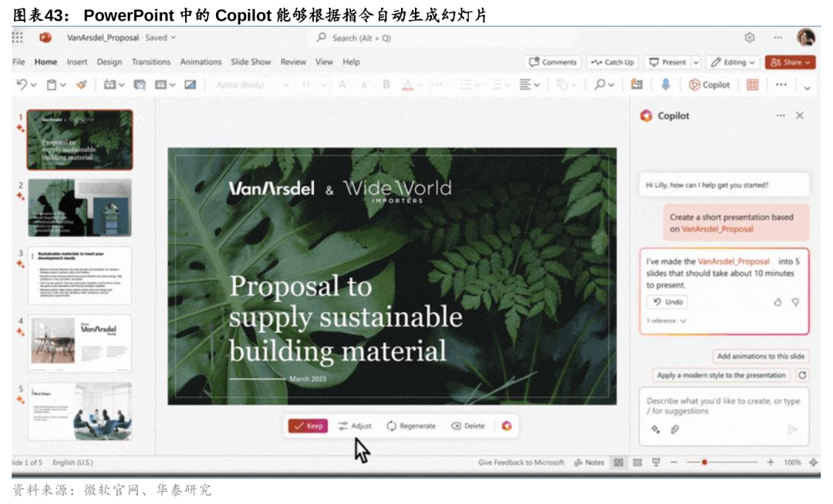This screenshot has width=833, height=504.
Task: Click the thumbs up icon in Copilot reply
Action: click(x=777, y=302)
